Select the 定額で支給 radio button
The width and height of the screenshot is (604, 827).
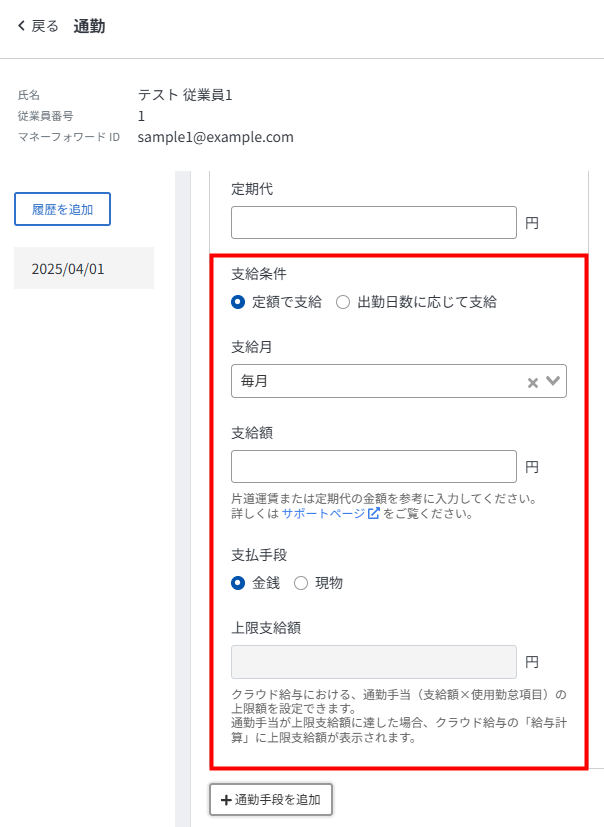(x=238, y=301)
